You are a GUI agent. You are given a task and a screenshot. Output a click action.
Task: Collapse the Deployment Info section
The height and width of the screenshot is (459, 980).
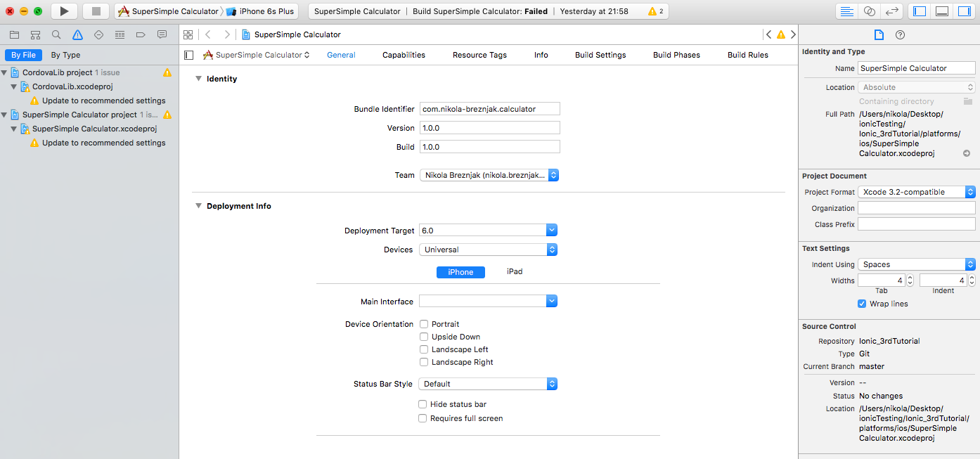(x=198, y=206)
